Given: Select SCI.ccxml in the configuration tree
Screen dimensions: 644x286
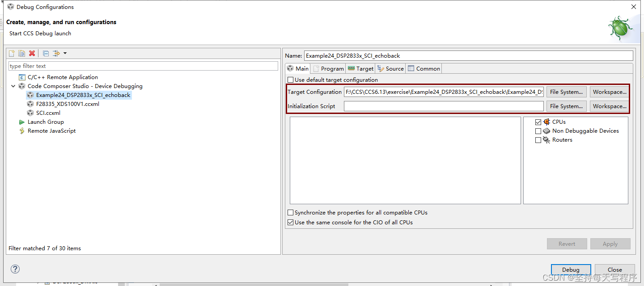Looking at the screenshot, I should [x=48, y=113].
